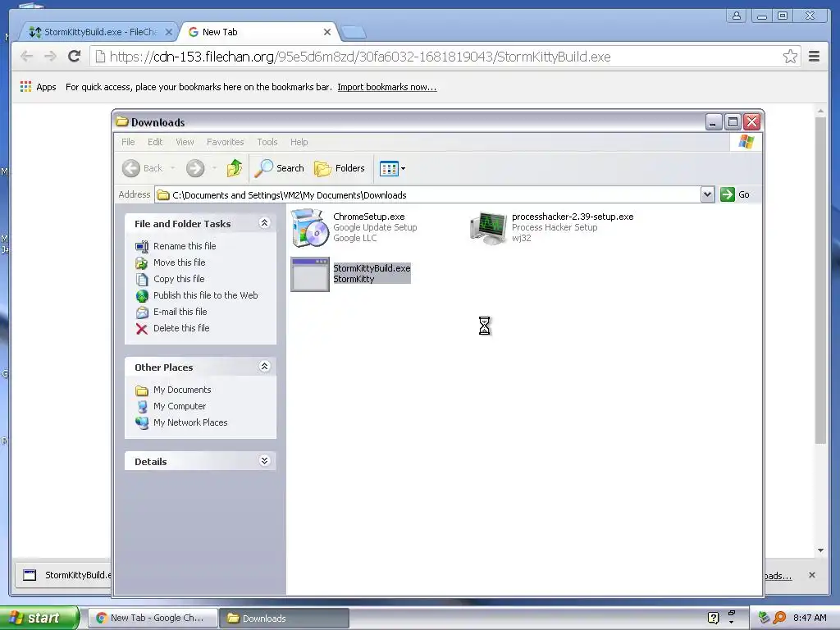Open Explorer Search tool
Screen dimensions: 840x630
279,168
